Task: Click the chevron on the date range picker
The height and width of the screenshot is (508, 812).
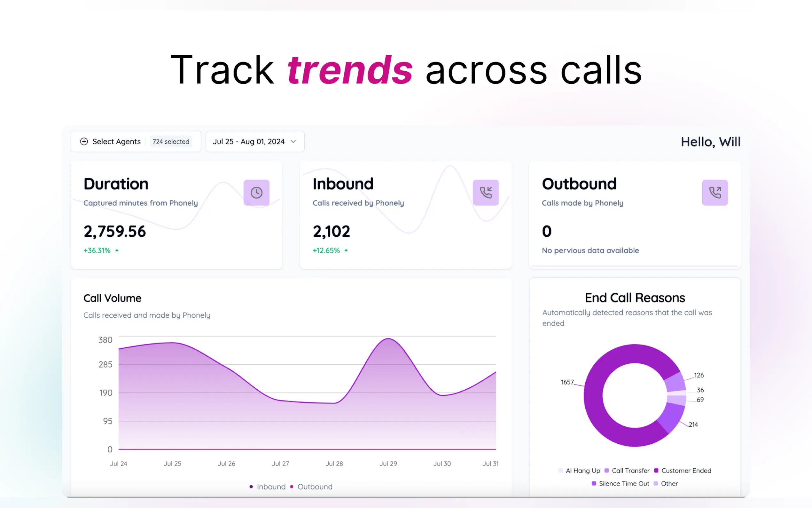Action: (293, 141)
